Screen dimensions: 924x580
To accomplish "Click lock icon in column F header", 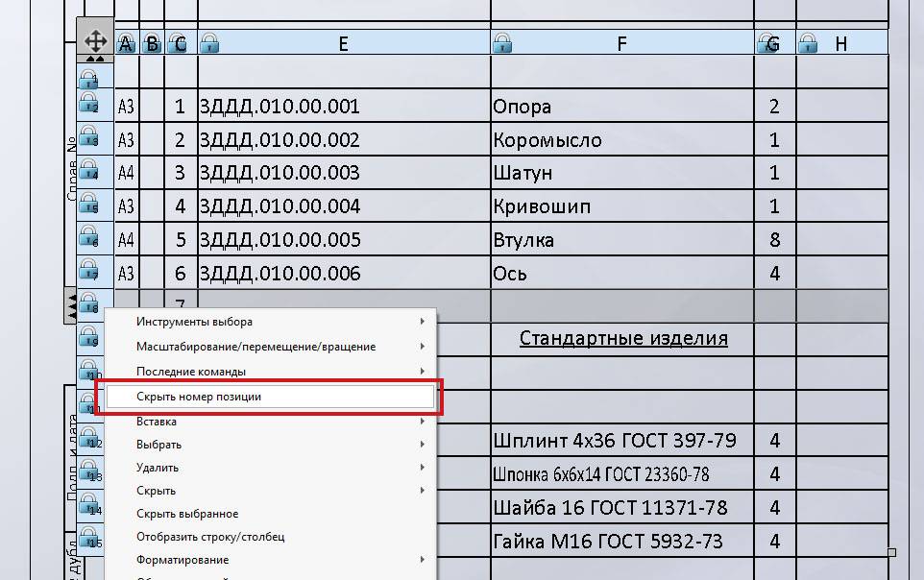I will [502, 43].
